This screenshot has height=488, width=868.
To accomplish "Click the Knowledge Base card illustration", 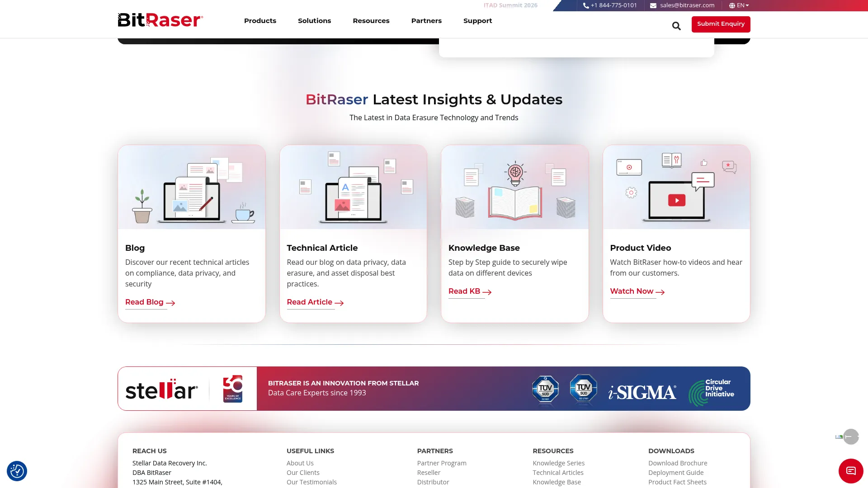I will coord(515,187).
